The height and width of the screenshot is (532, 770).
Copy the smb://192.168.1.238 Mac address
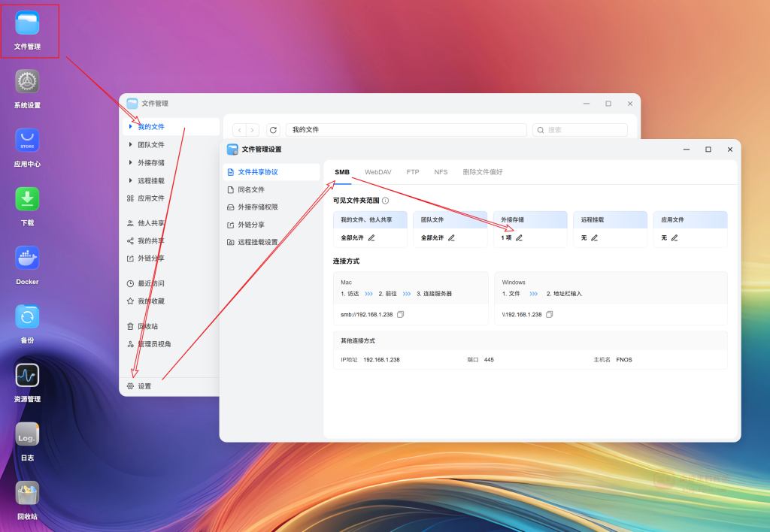[x=401, y=314]
